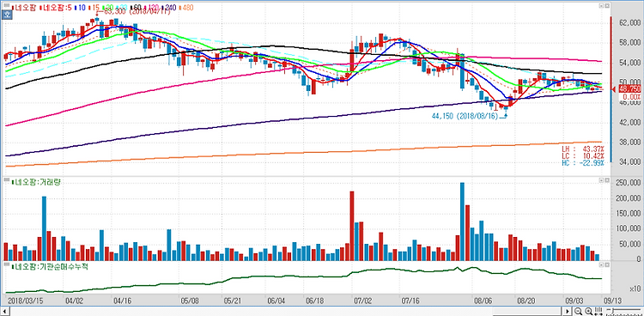Click the bar-spacing adjust icon
The image size is (644, 316).
tap(598, 311)
